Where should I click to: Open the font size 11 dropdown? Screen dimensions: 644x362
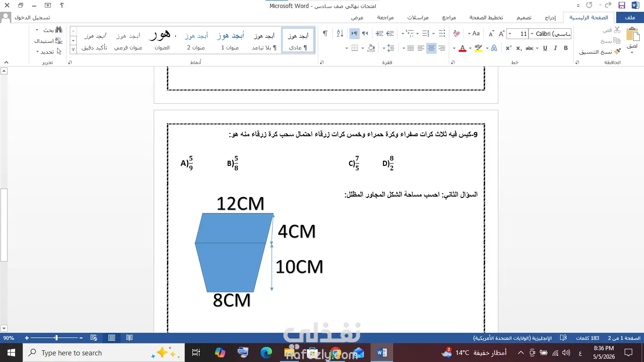510,34
